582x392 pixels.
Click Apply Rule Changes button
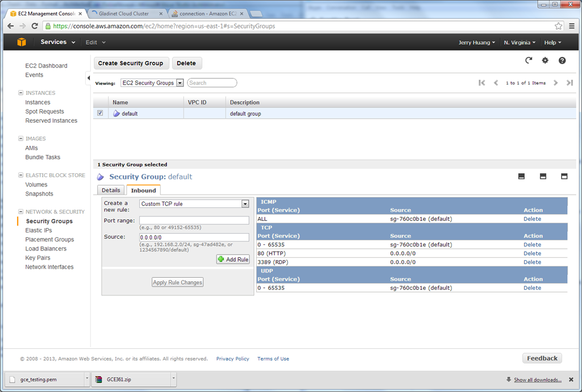[x=177, y=282]
